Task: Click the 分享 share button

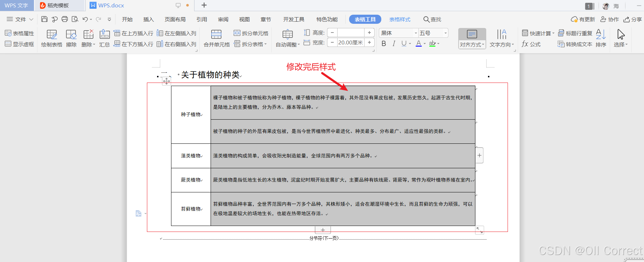Action: [633, 19]
